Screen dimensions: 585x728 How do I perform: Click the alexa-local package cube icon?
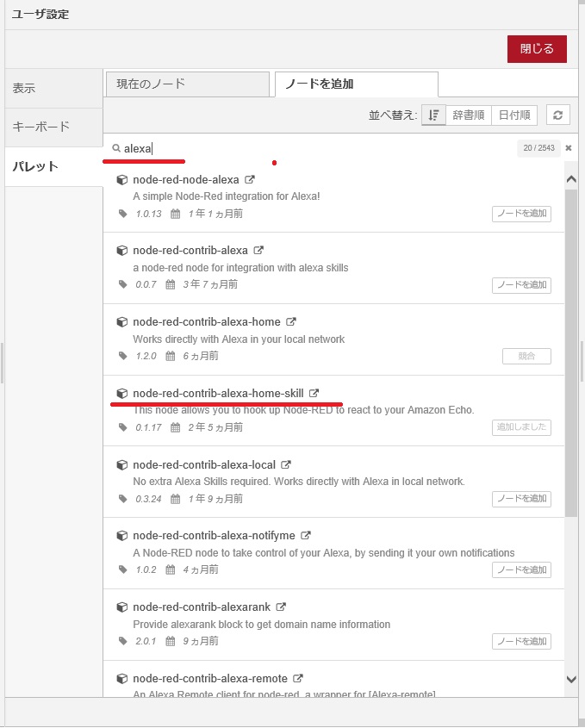click(x=121, y=464)
